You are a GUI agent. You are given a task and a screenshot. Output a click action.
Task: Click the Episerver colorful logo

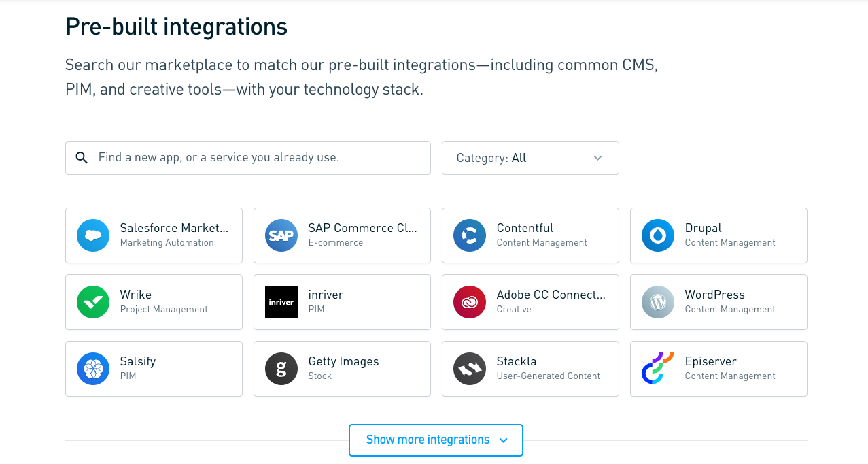pos(658,369)
